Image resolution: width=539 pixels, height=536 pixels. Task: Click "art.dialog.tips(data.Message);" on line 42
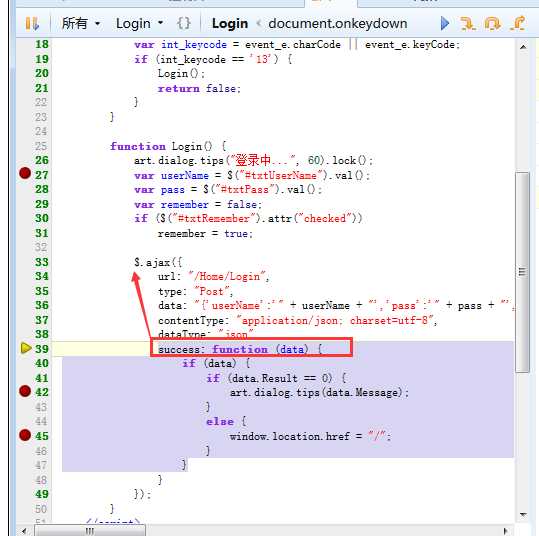pyautogui.click(x=319, y=392)
